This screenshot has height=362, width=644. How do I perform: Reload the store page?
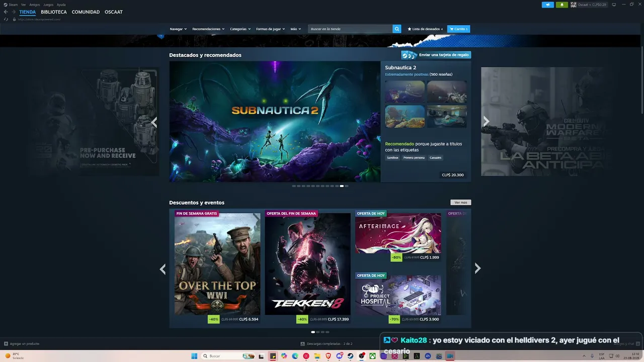[x=6, y=19]
